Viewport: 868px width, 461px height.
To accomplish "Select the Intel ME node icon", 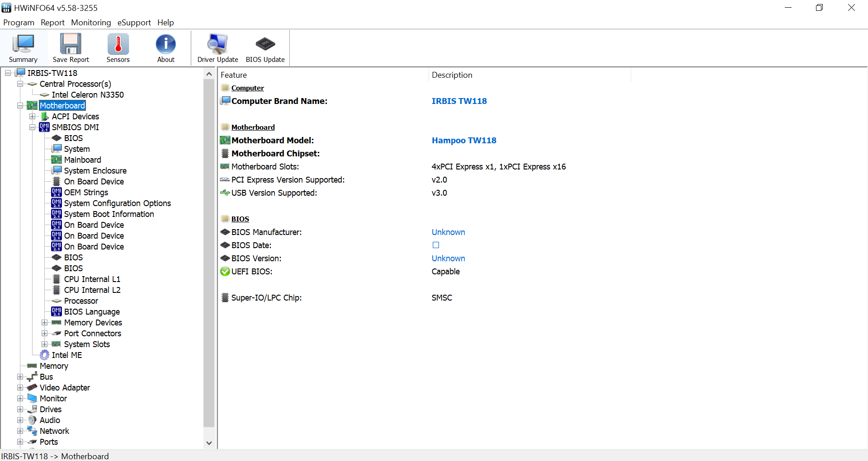I will point(44,355).
